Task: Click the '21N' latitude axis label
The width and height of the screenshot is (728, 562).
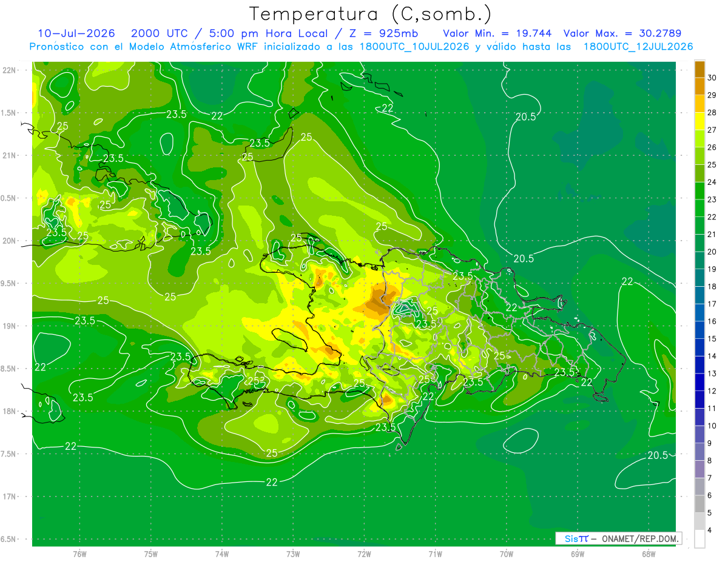Action: click(x=9, y=155)
